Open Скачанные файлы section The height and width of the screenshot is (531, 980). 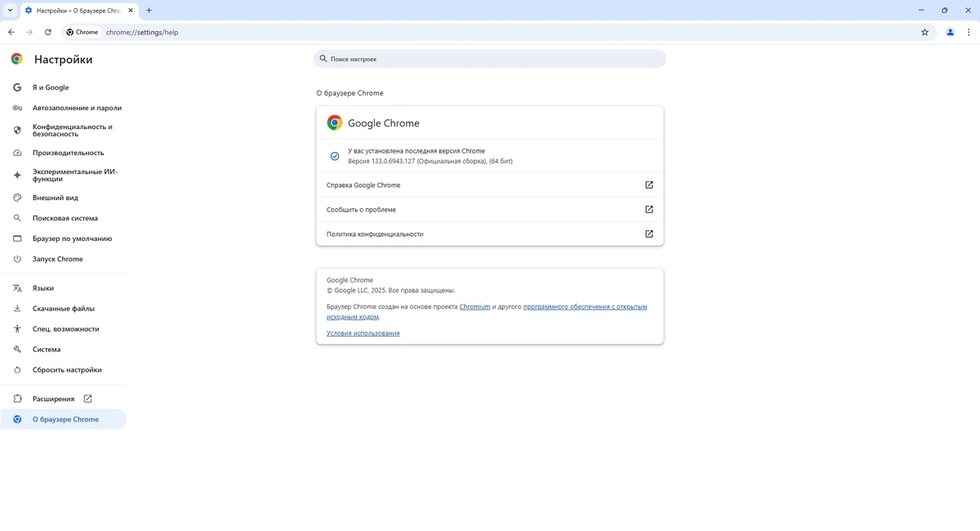[x=64, y=309]
